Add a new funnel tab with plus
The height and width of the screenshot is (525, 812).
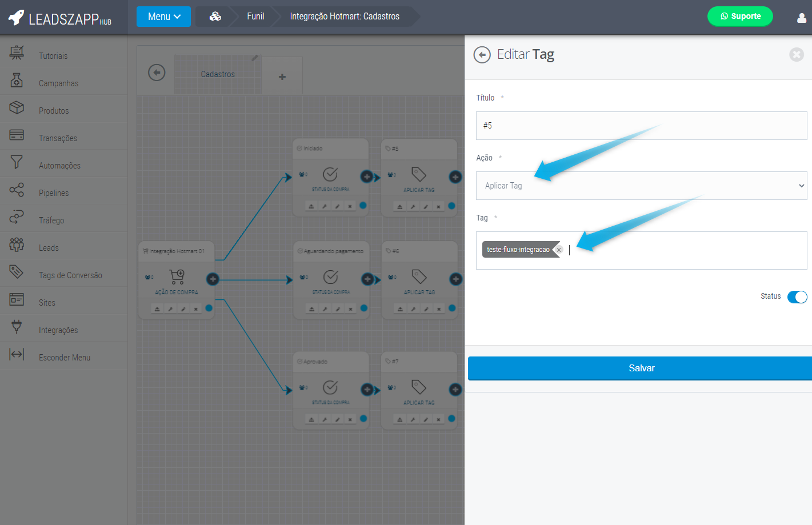282,77
